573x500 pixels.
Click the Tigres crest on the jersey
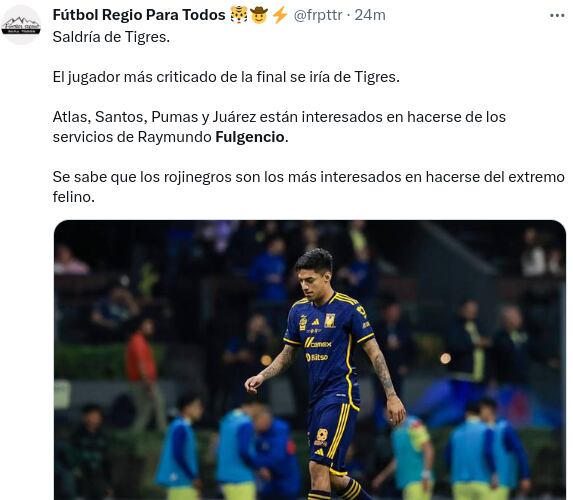pos(330,320)
